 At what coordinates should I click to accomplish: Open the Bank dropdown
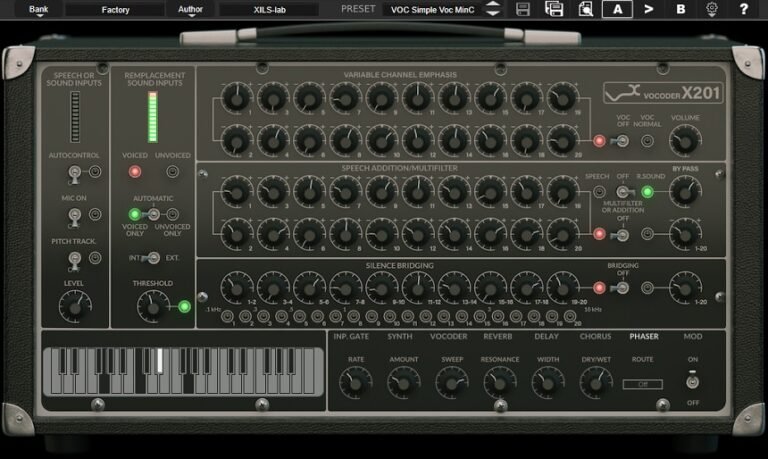(39, 9)
